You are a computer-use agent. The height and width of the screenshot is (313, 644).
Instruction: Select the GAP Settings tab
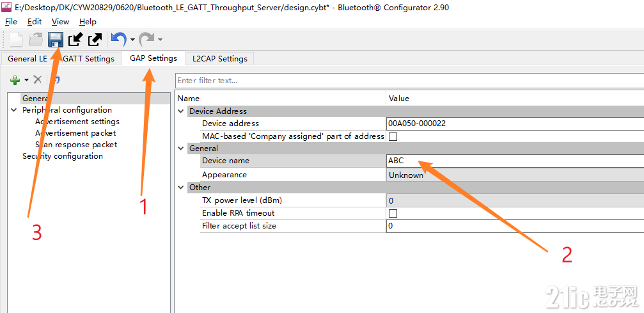(x=153, y=58)
